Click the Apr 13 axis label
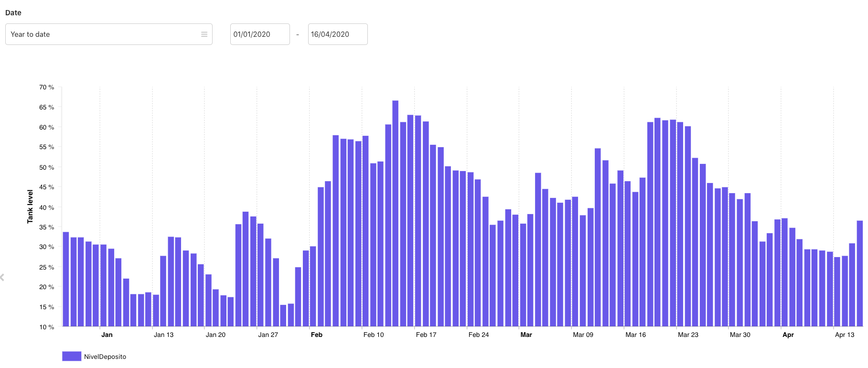The width and height of the screenshot is (868, 368). click(x=844, y=335)
